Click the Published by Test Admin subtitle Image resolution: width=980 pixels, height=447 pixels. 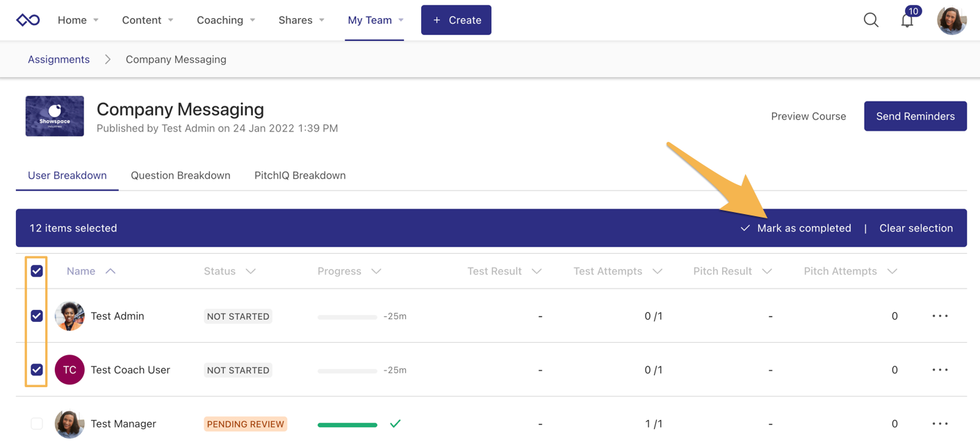point(218,128)
